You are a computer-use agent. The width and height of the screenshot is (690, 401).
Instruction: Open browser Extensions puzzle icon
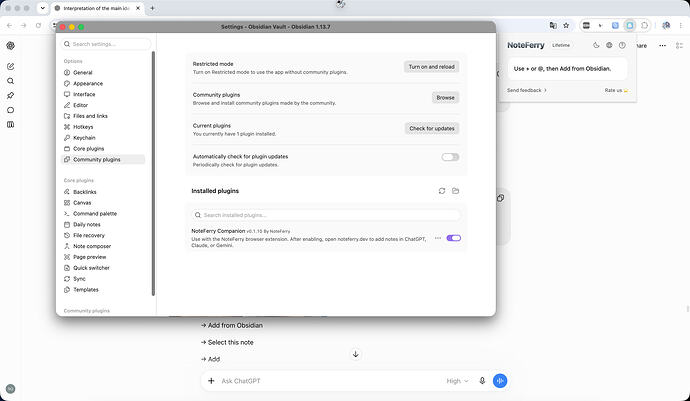click(644, 26)
